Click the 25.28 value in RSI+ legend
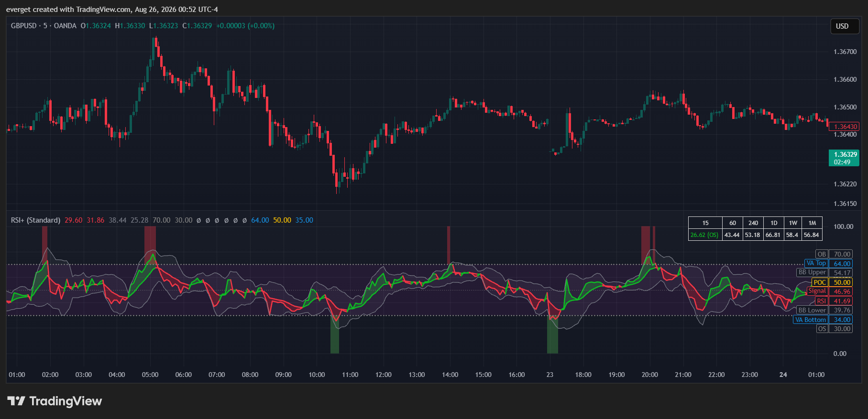 point(140,220)
